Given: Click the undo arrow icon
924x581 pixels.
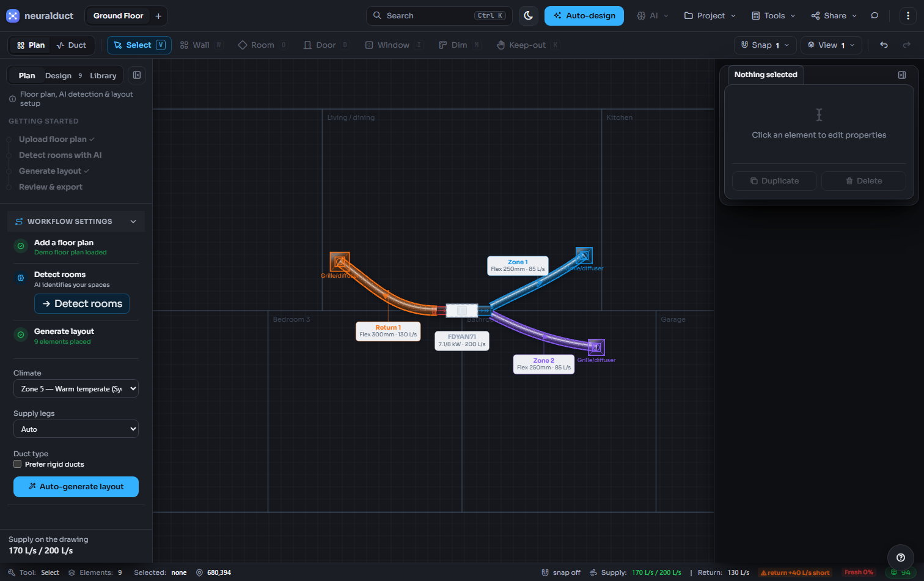Looking at the screenshot, I should click(884, 45).
